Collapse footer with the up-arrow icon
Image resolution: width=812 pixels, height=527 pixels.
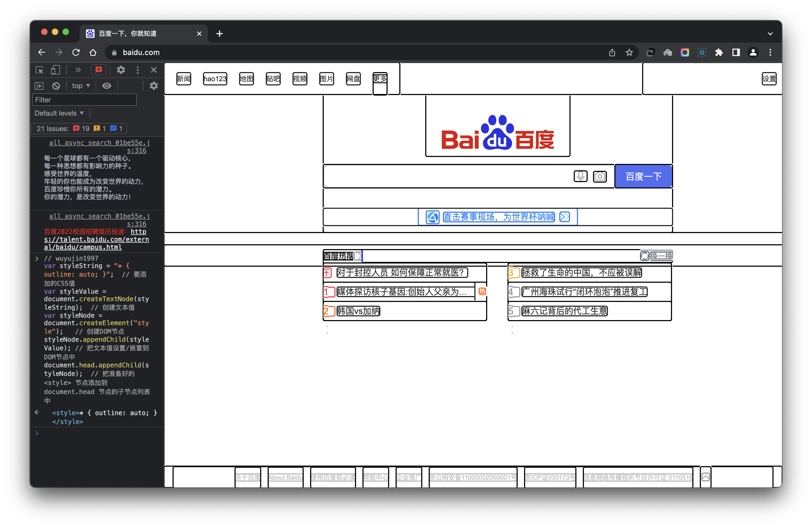point(705,477)
